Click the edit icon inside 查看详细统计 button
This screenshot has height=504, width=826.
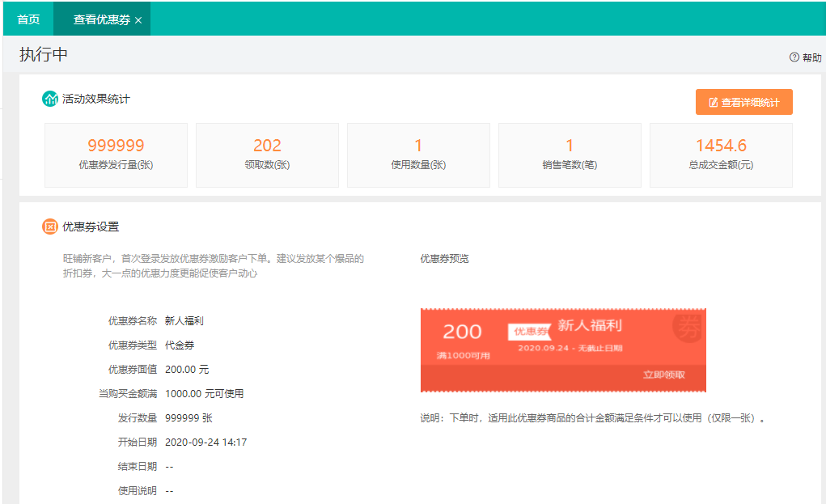713,101
